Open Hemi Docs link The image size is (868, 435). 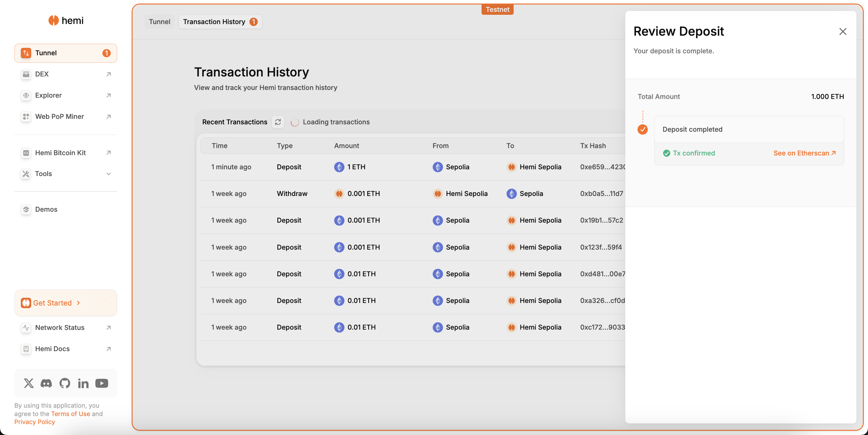pos(66,349)
